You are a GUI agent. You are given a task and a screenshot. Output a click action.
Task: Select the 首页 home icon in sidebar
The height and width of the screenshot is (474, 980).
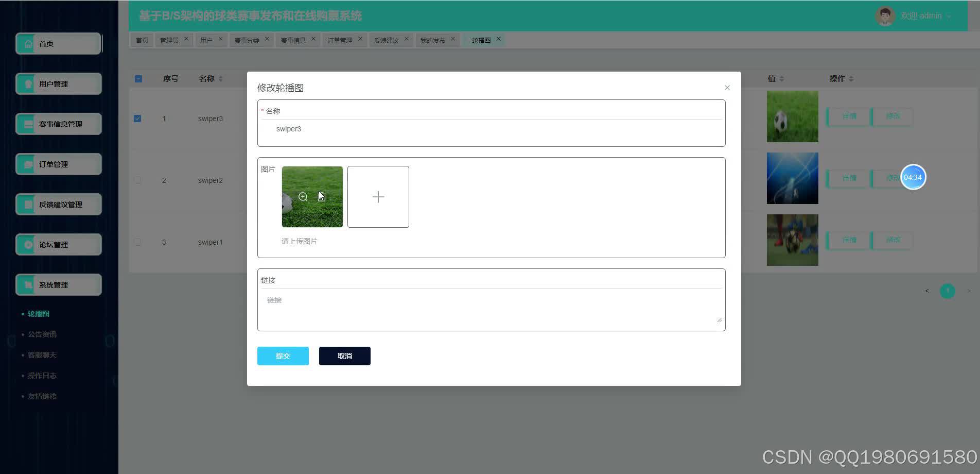[x=29, y=43]
